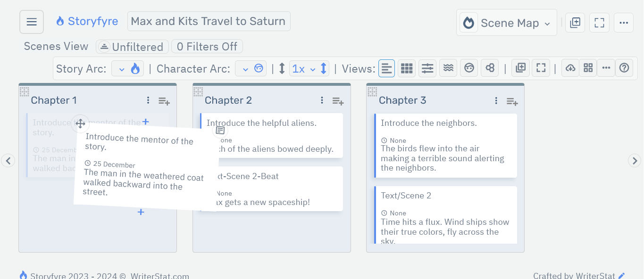Toggle the 0 Filters Off setting
Screen dimensions: 644x279
[x=207, y=46]
